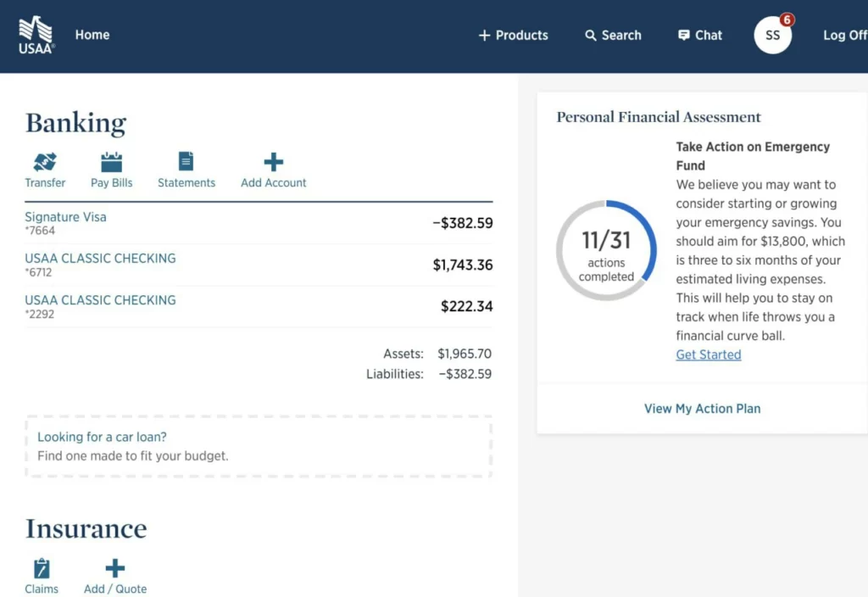This screenshot has width=868, height=597.
Task: Click the Claims label under Insurance
Action: (x=42, y=589)
